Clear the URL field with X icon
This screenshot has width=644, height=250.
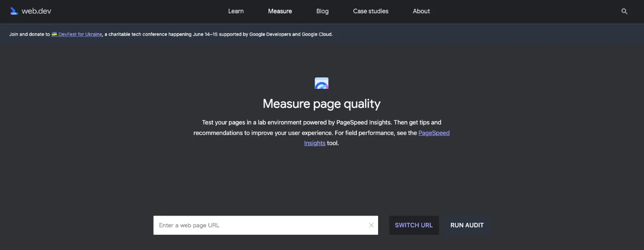pyautogui.click(x=371, y=225)
